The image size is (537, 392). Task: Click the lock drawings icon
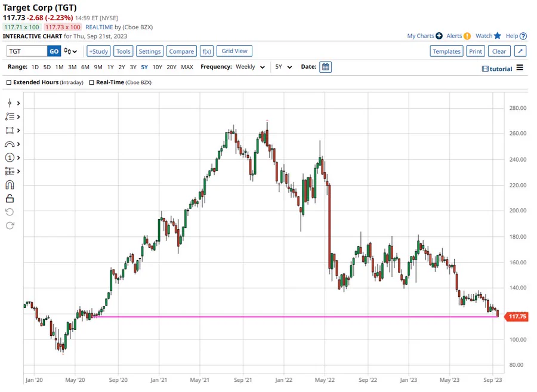(10, 199)
